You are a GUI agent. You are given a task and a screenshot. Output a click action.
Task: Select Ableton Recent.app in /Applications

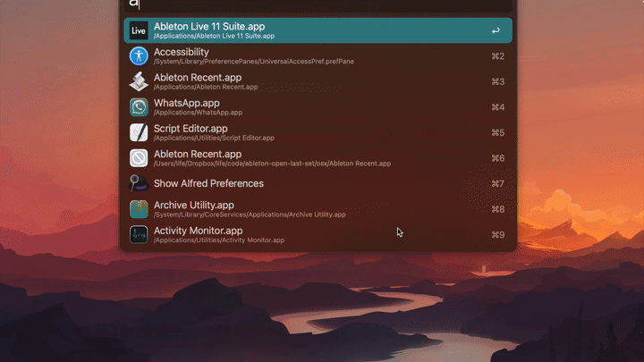[x=318, y=81]
